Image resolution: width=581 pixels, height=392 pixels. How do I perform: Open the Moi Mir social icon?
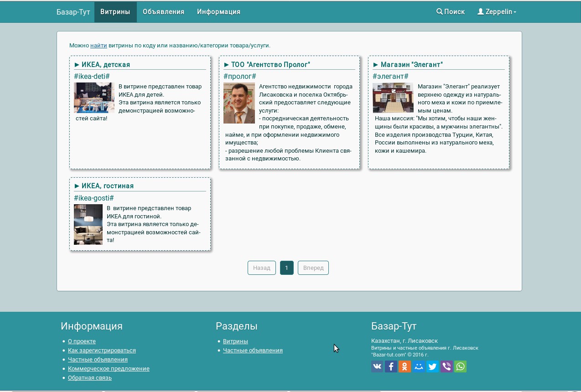coord(419,366)
